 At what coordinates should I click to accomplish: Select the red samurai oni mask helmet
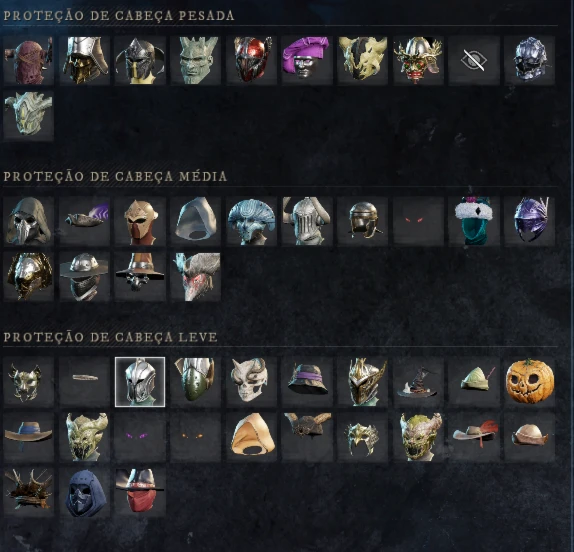tap(418, 60)
